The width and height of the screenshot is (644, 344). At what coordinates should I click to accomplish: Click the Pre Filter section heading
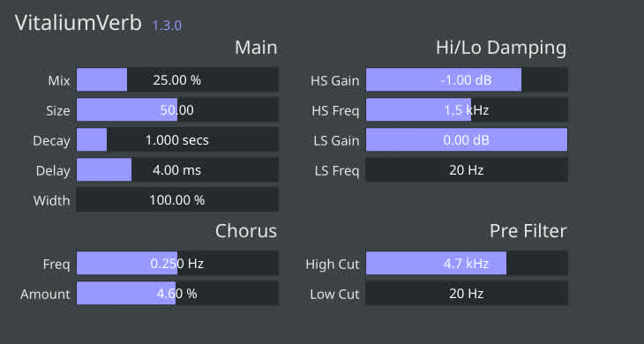point(528,231)
